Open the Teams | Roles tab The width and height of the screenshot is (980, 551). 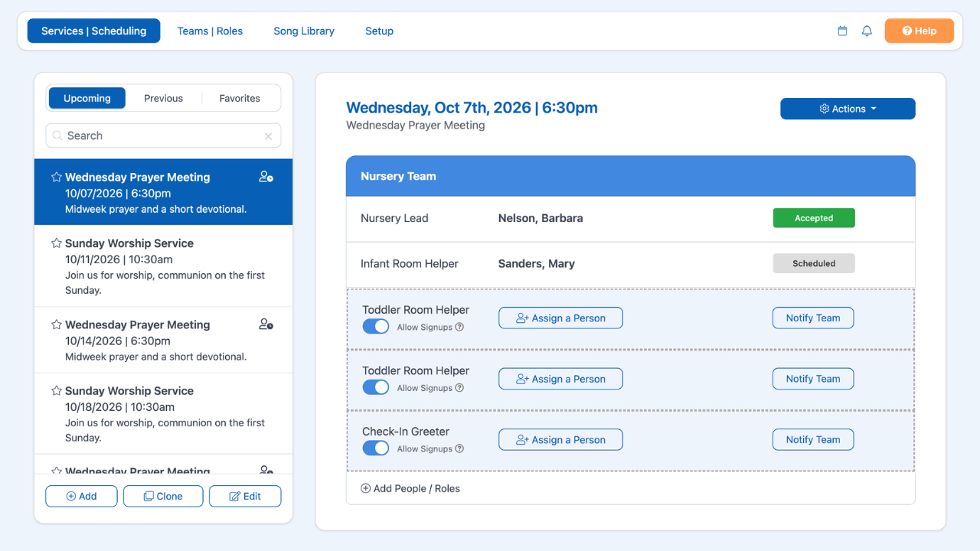[x=210, y=31]
